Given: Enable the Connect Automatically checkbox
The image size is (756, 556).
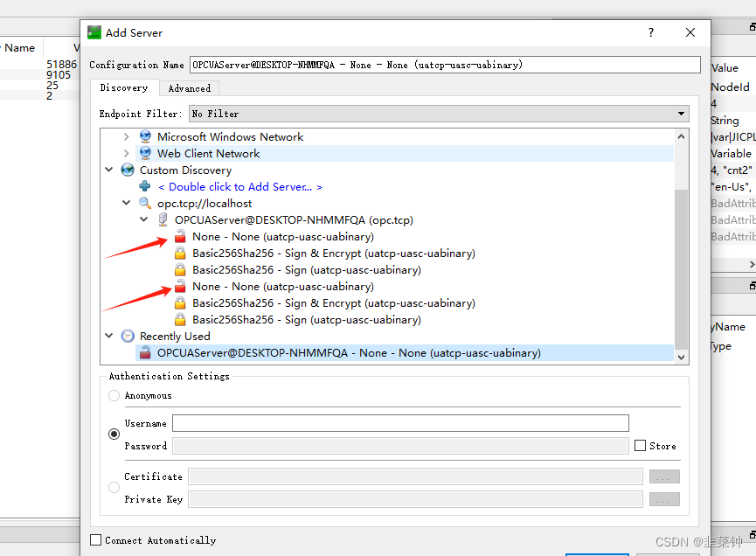Looking at the screenshot, I should 96,540.
